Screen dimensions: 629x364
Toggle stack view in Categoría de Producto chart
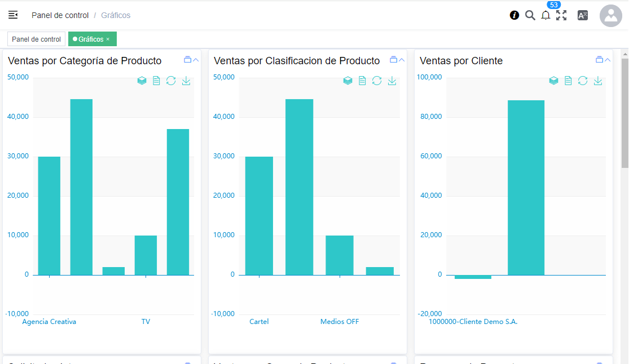point(142,81)
